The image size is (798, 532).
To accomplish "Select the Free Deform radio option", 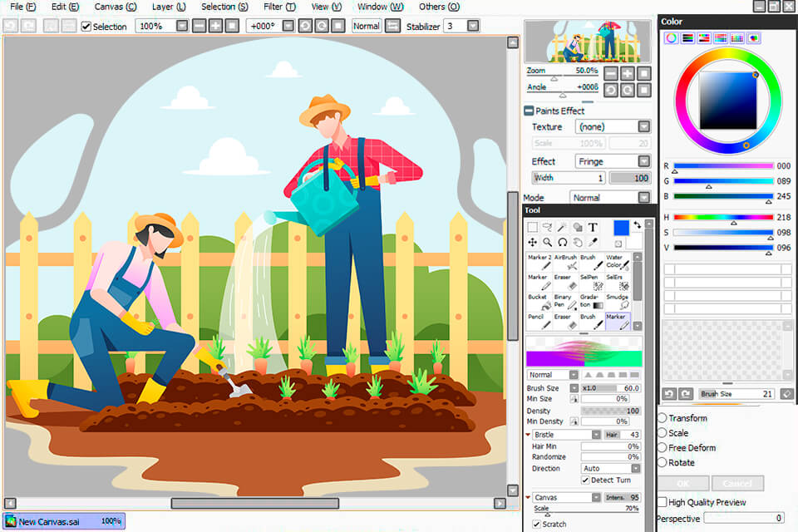I will (663, 447).
